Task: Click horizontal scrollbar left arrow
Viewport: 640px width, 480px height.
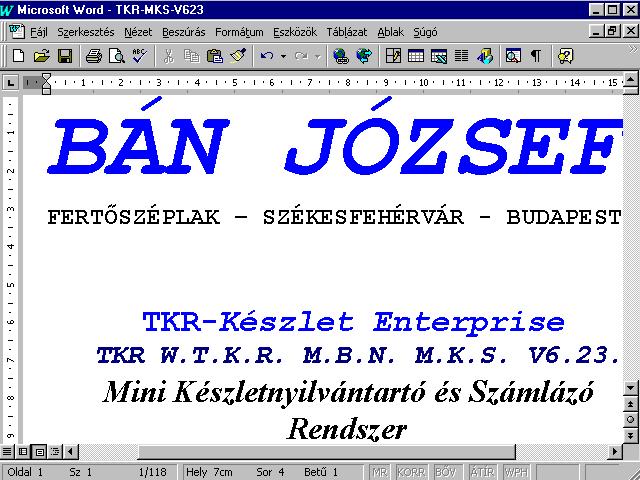Action: (x=71, y=451)
